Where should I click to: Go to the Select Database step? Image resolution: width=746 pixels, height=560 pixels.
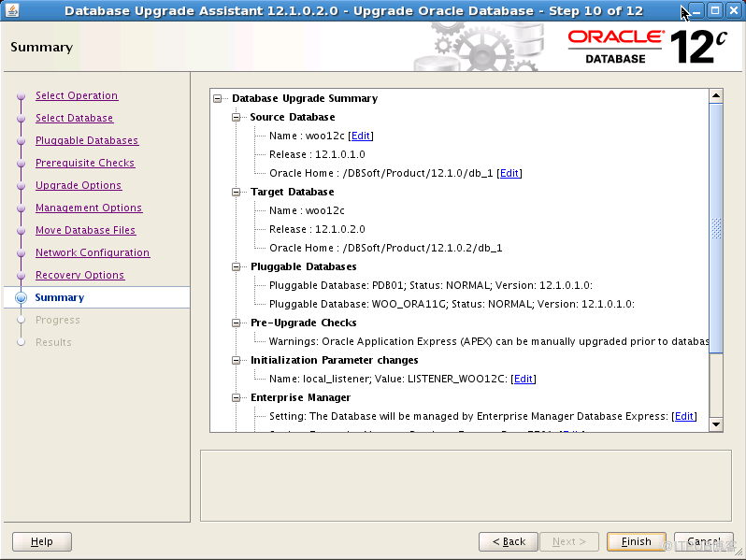pos(74,118)
